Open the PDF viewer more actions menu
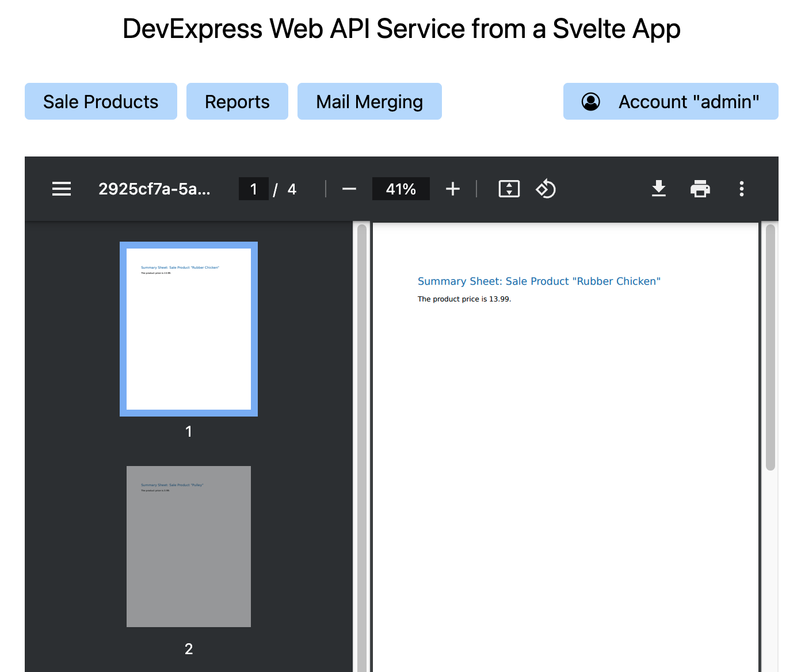The width and height of the screenshot is (801, 672). pos(742,189)
